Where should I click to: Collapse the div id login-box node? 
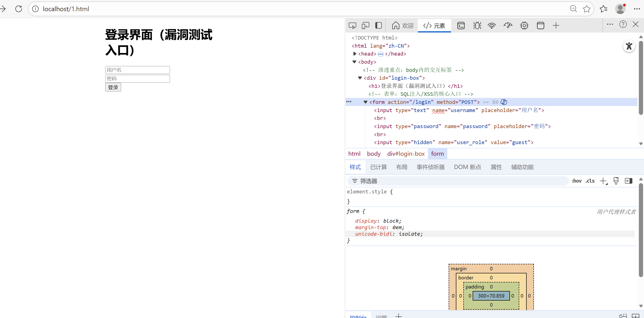[x=360, y=78]
